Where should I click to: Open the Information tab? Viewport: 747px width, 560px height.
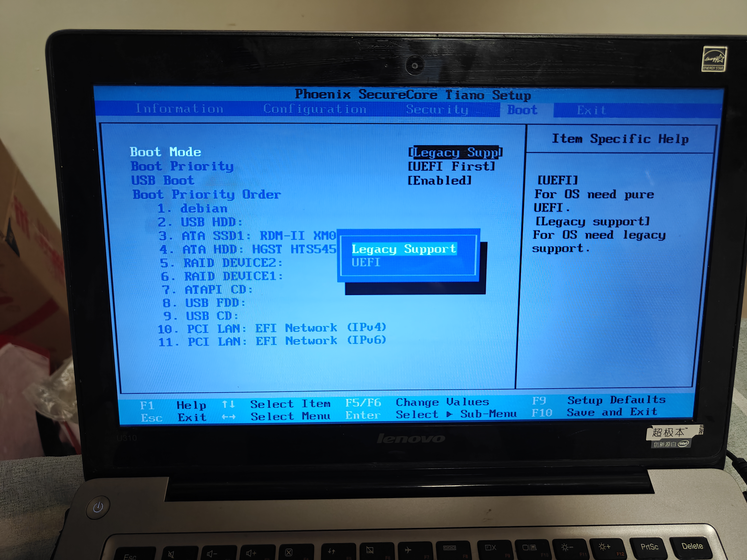[x=179, y=109]
